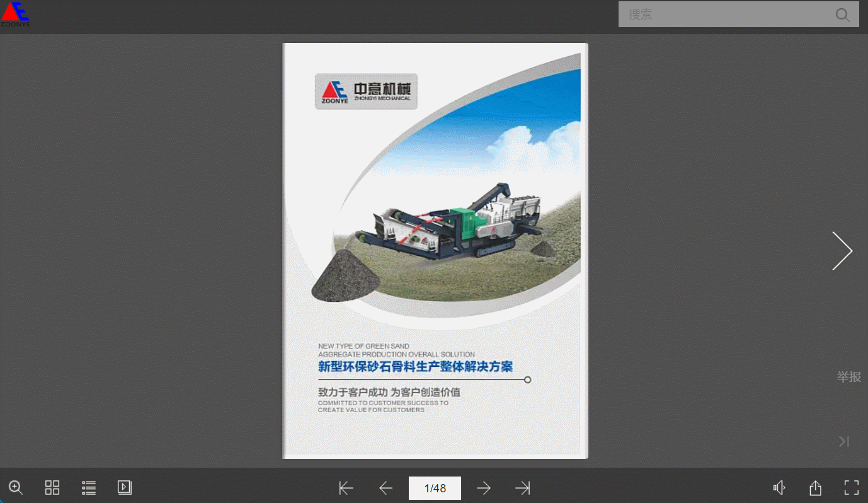Open the page thumbnails grid view
The width and height of the screenshot is (868, 503).
[x=52, y=487]
